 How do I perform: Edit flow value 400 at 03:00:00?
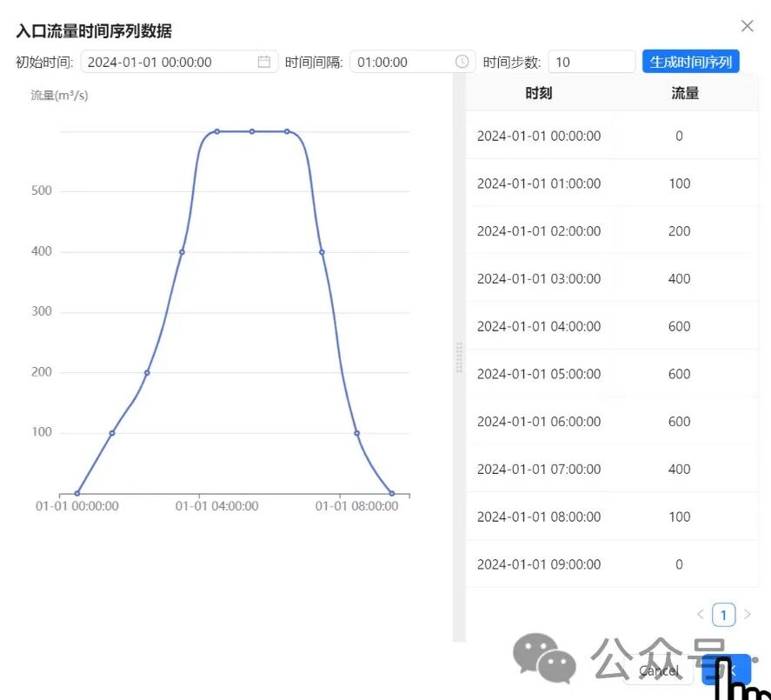(x=679, y=279)
